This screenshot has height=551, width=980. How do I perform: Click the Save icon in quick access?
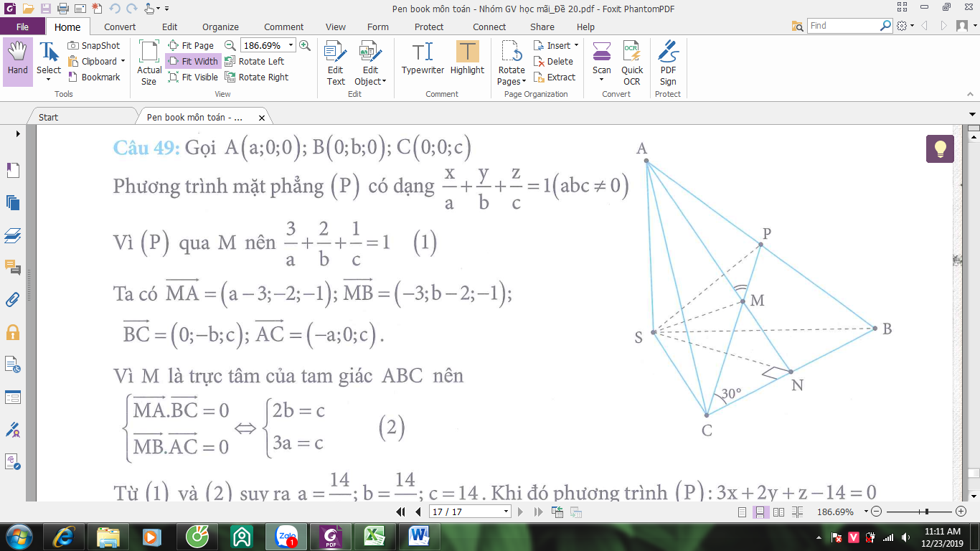[45, 9]
